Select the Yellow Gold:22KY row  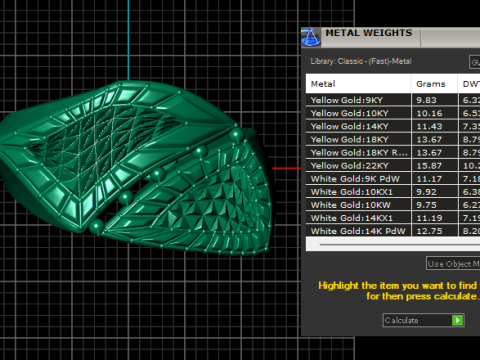393,166
